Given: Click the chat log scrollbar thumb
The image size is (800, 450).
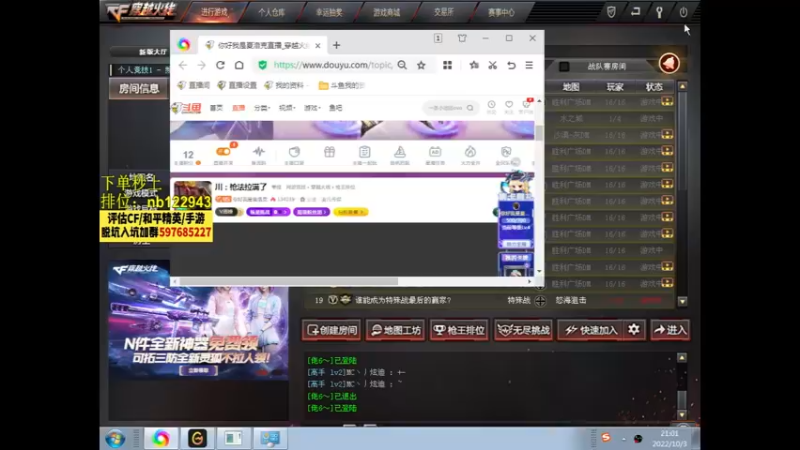Looking at the screenshot, I should coord(682,399).
